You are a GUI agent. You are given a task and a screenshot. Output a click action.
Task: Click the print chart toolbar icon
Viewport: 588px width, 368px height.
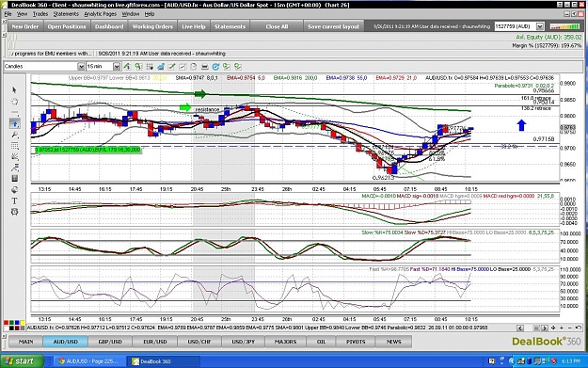204,67
